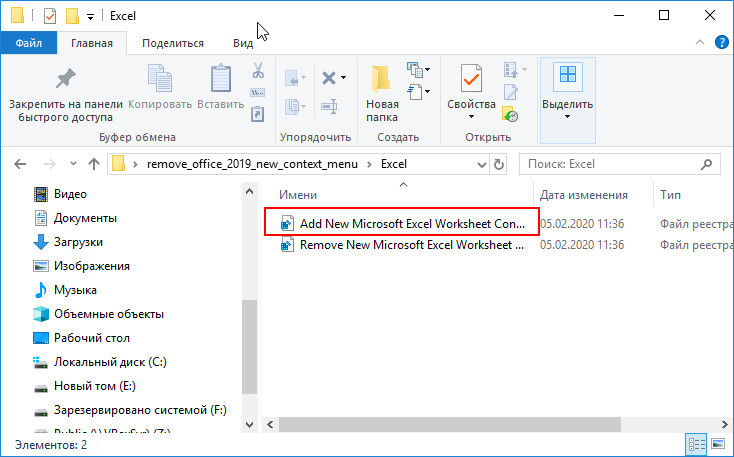Image resolution: width=734 pixels, height=457 pixels.
Task: Click the Delete X icon
Action: tap(329, 78)
